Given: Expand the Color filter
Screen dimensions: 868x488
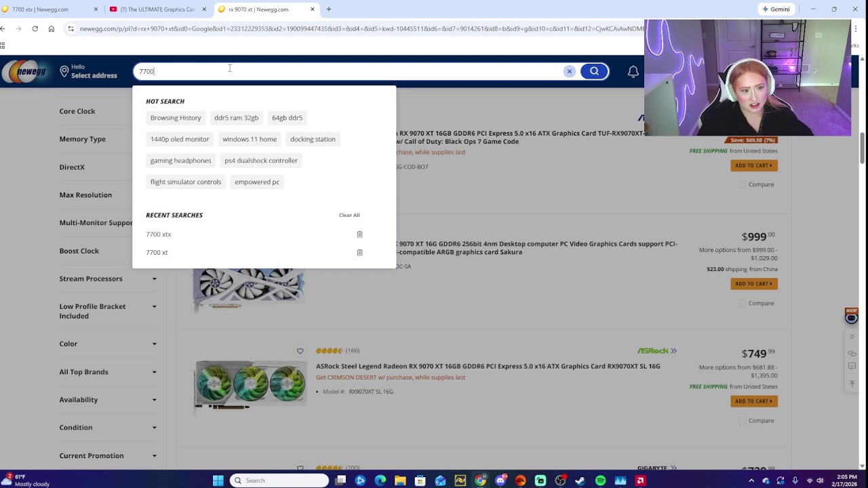Looking at the screenshot, I should click(108, 344).
